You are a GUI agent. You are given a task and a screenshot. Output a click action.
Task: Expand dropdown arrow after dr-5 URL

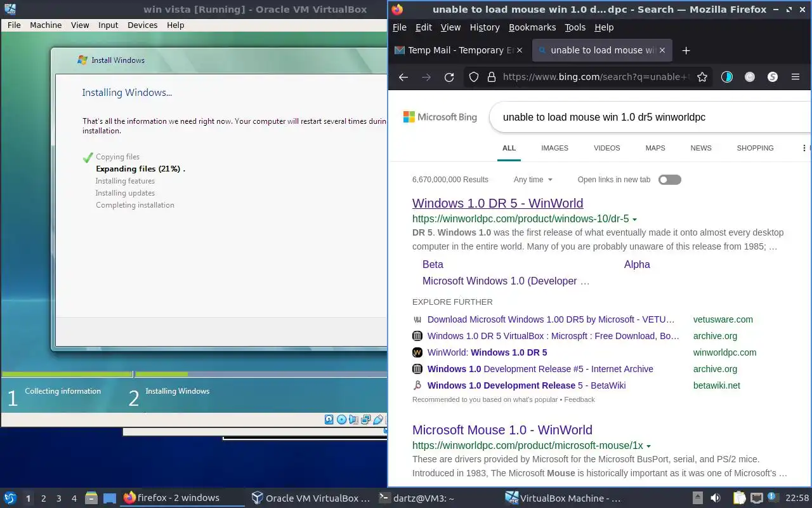(x=634, y=220)
